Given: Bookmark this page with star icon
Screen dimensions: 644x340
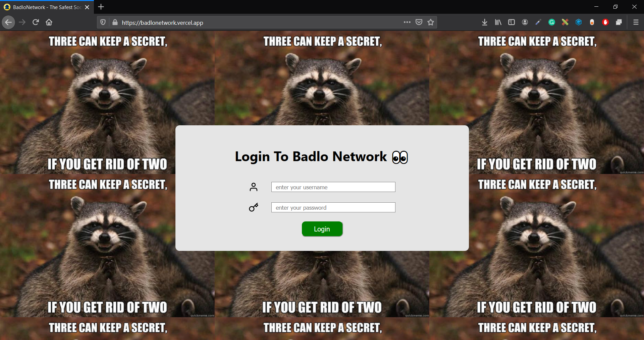Looking at the screenshot, I should click(431, 22).
